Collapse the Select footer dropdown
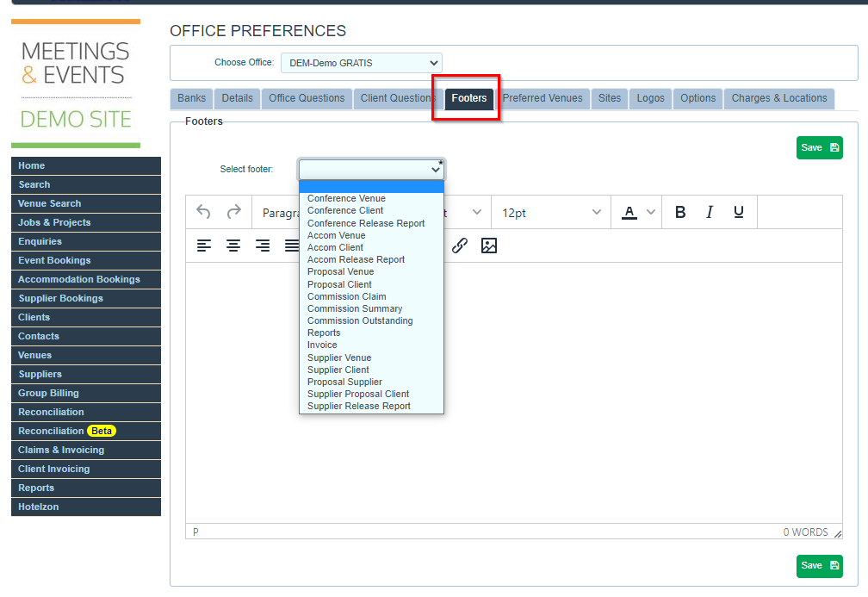 (x=371, y=169)
